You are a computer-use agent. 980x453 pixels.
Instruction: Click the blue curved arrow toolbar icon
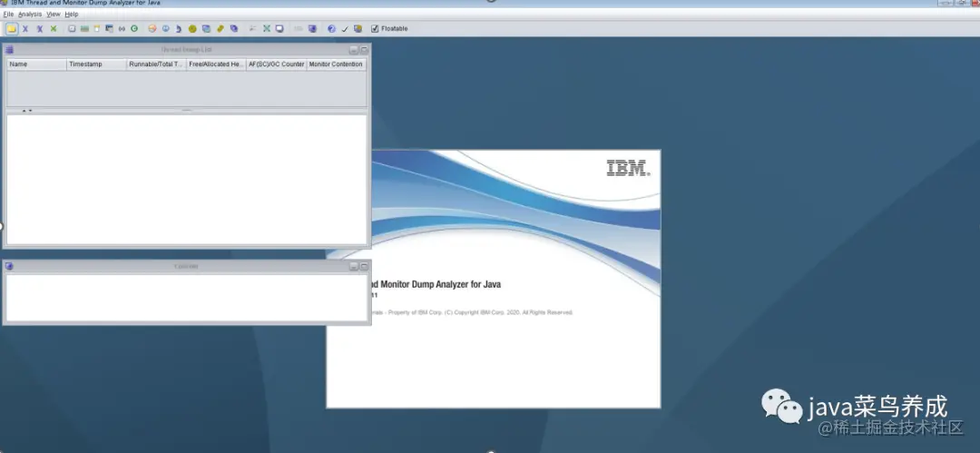(179, 29)
